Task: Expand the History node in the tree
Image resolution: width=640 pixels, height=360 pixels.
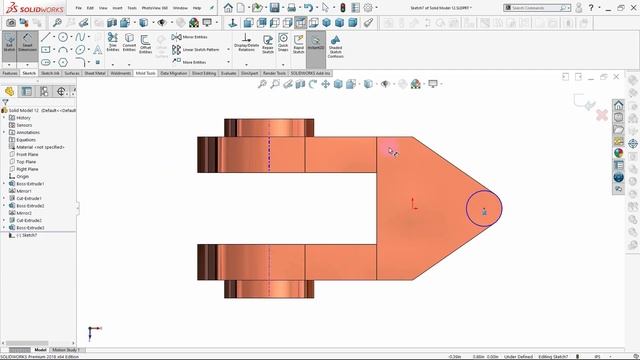Action: [x=4, y=118]
